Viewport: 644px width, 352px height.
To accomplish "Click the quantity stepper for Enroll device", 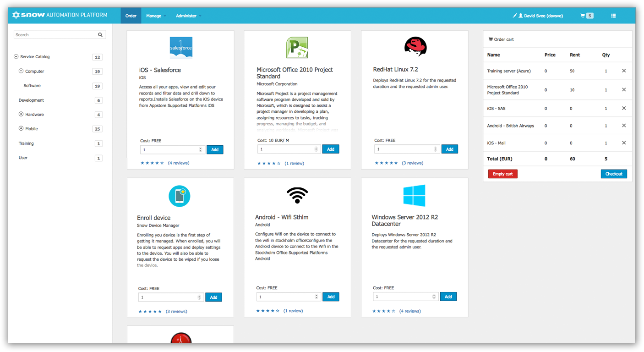I will point(199,297).
